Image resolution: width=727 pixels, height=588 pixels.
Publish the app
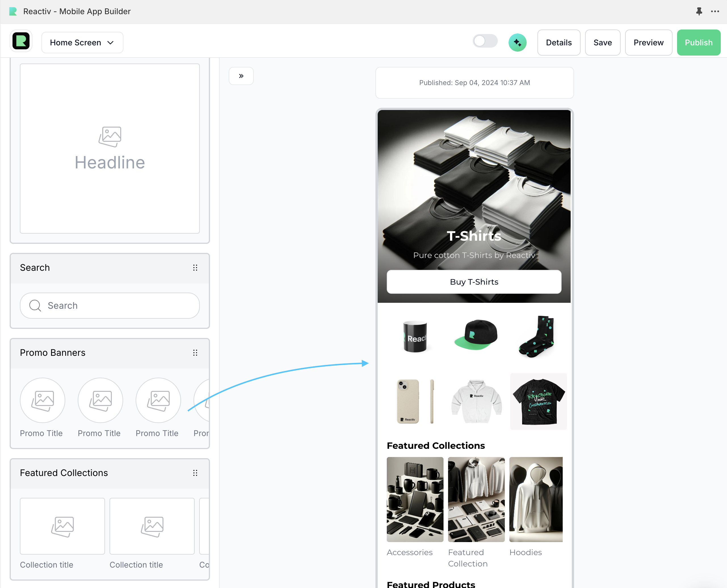[698, 42]
